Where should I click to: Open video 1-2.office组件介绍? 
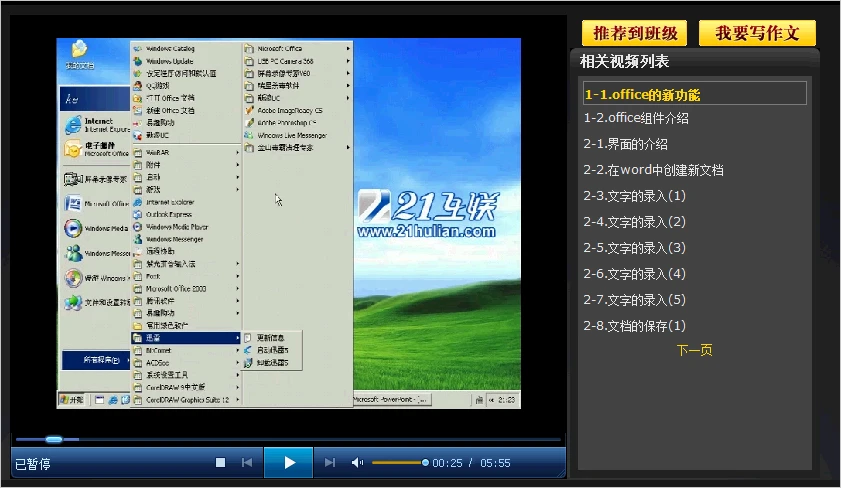[636, 118]
